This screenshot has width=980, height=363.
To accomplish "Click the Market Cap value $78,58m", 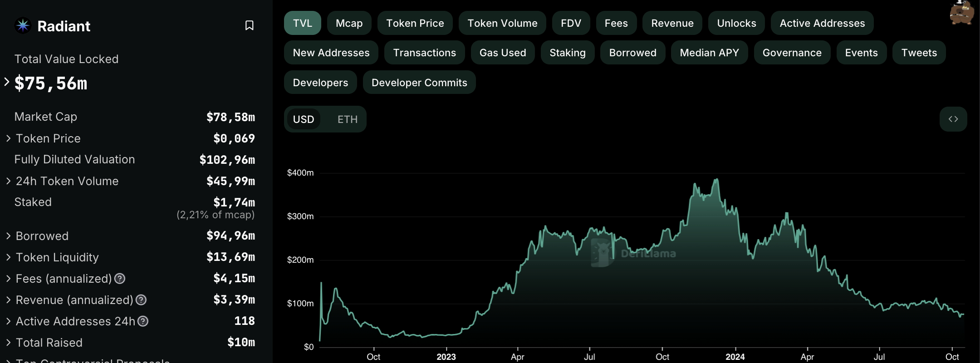I will coord(230,117).
